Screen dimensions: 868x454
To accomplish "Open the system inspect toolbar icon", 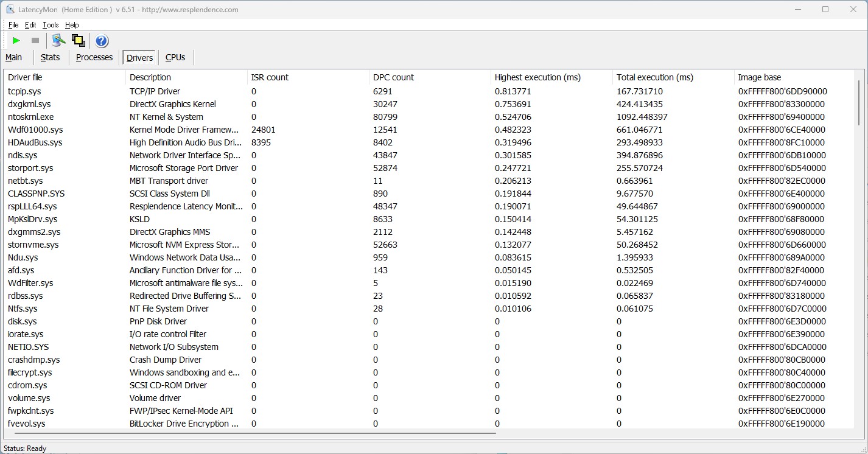I will click(x=58, y=41).
